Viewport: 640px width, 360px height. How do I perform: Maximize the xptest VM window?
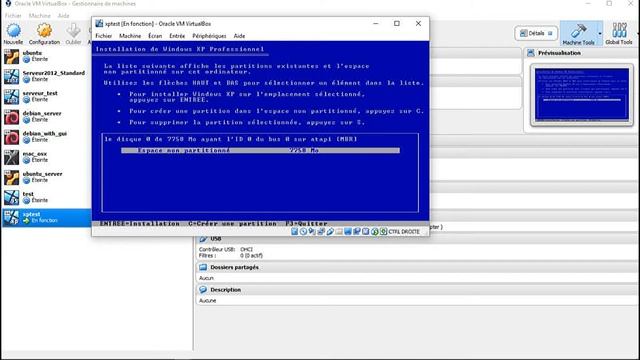coord(397,24)
